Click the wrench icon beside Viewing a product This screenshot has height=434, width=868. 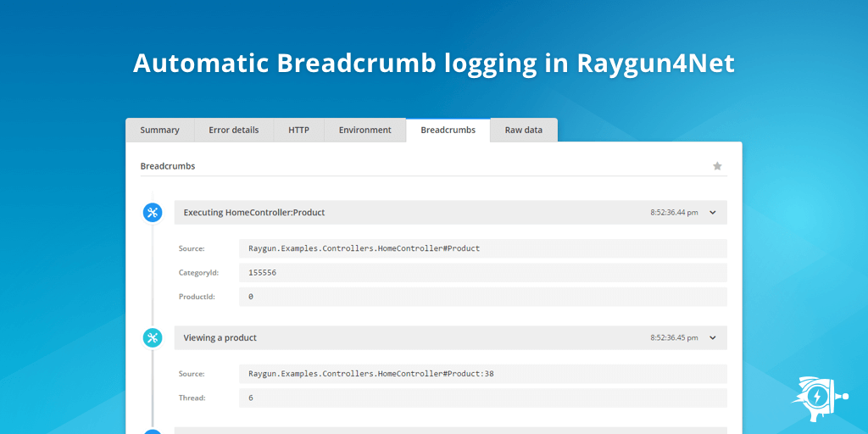pyautogui.click(x=153, y=337)
